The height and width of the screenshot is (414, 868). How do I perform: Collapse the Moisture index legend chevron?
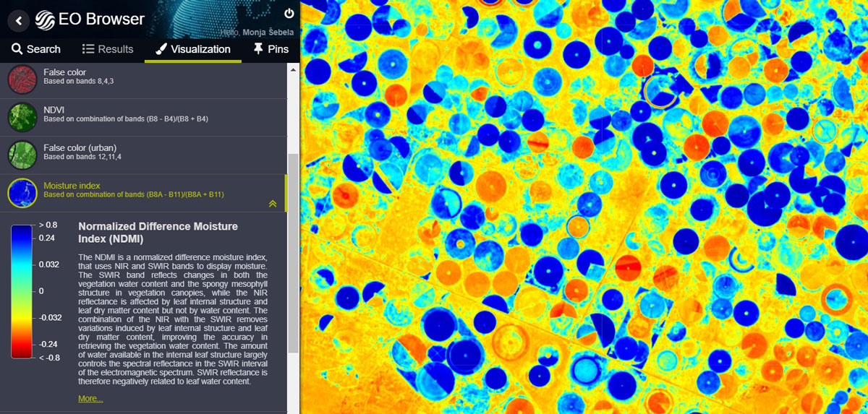coord(273,204)
